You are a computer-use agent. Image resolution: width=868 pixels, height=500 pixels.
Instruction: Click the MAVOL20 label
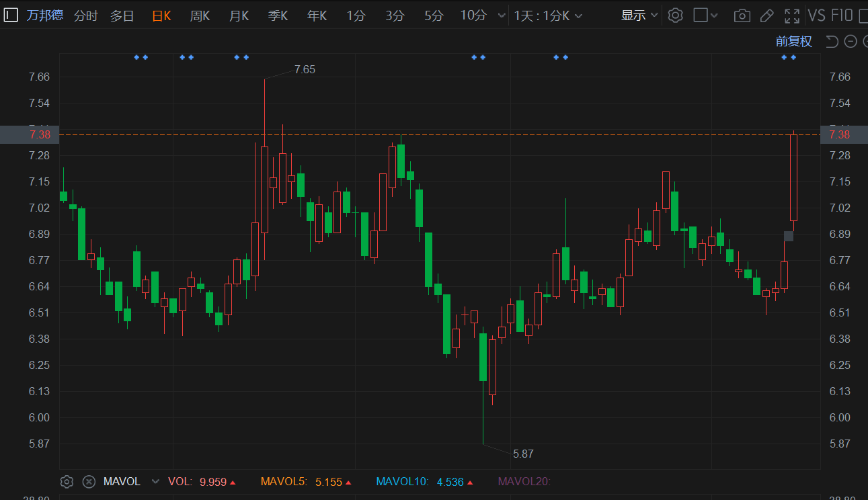pyautogui.click(x=524, y=482)
